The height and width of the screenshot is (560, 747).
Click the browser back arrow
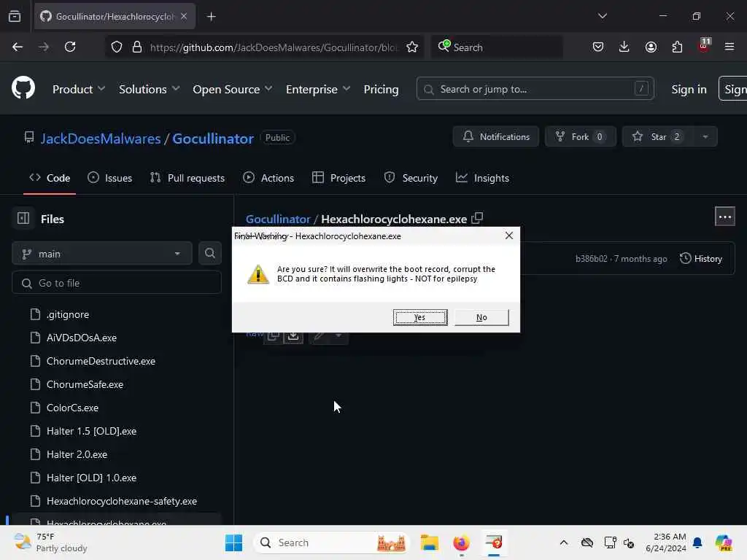pyautogui.click(x=18, y=47)
